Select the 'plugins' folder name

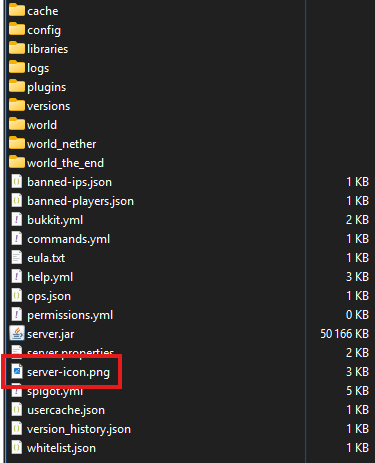47,87
